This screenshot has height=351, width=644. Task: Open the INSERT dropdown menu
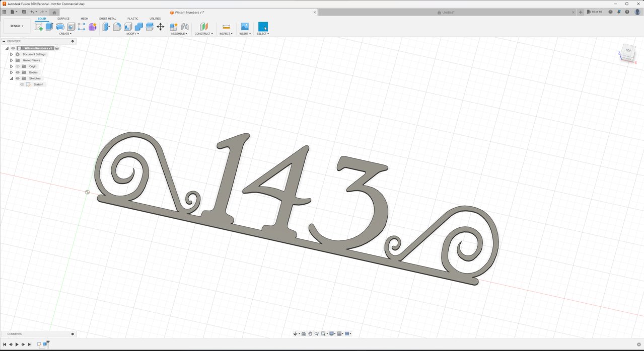click(x=245, y=34)
